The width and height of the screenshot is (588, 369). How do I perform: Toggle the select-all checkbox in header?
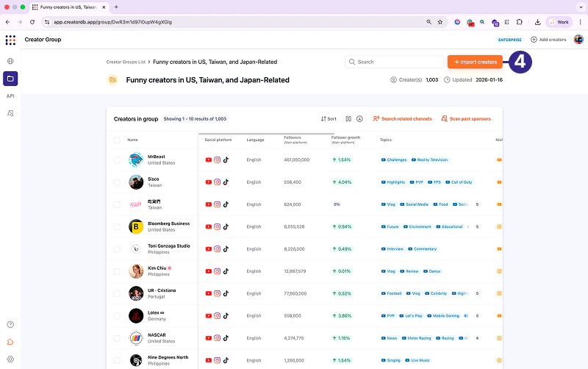click(x=117, y=140)
